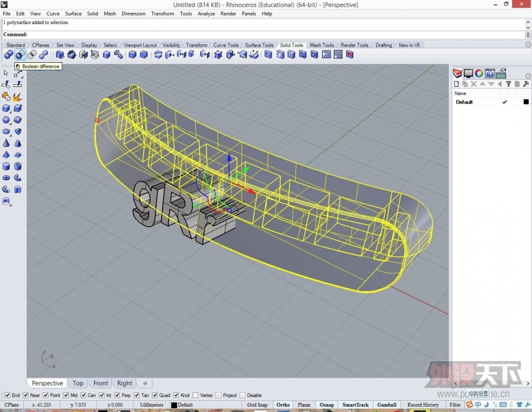Image resolution: width=532 pixels, height=412 pixels.
Task: Switch to the Front viewport tab
Action: point(100,383)
